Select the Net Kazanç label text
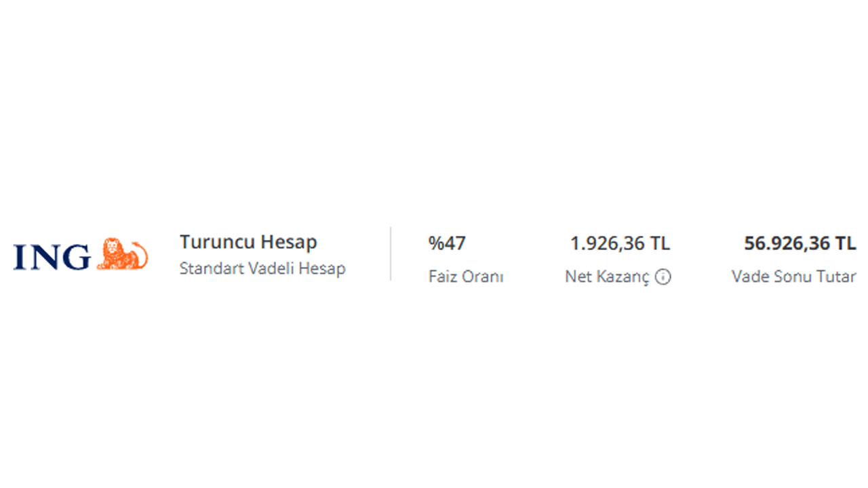The width and height of the screenshot is (868, 488). 608,277
